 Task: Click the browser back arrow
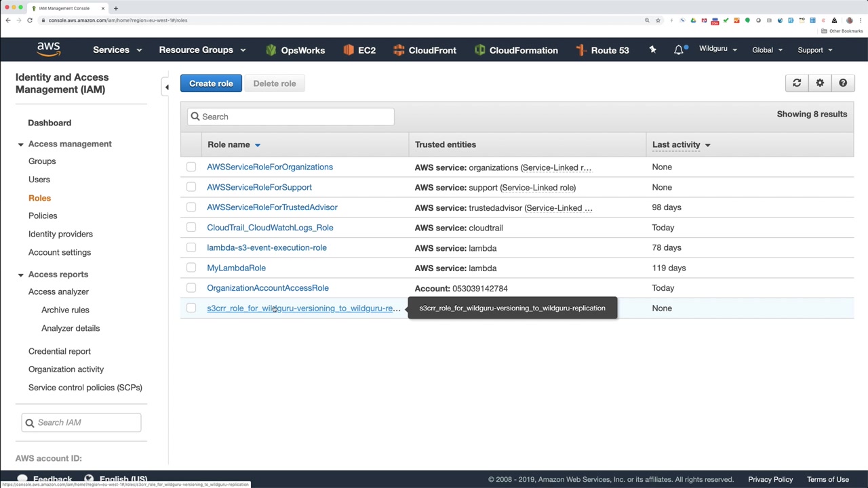(8, 20)
